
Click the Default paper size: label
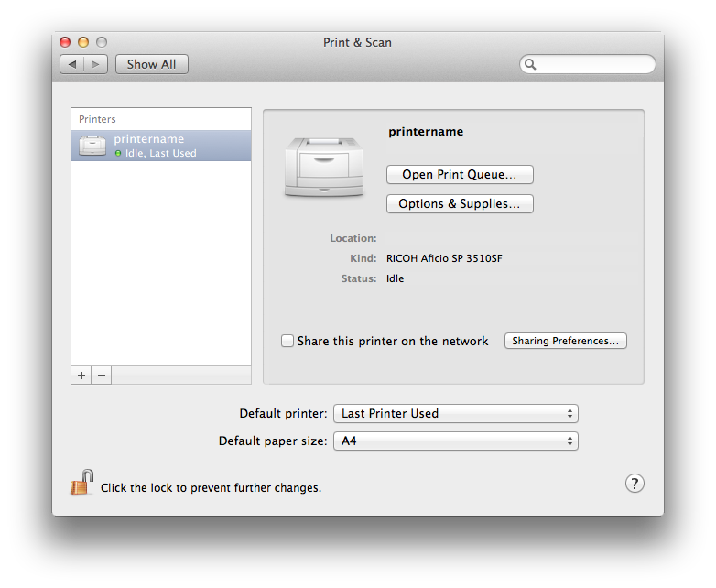[x=273, y=441]
